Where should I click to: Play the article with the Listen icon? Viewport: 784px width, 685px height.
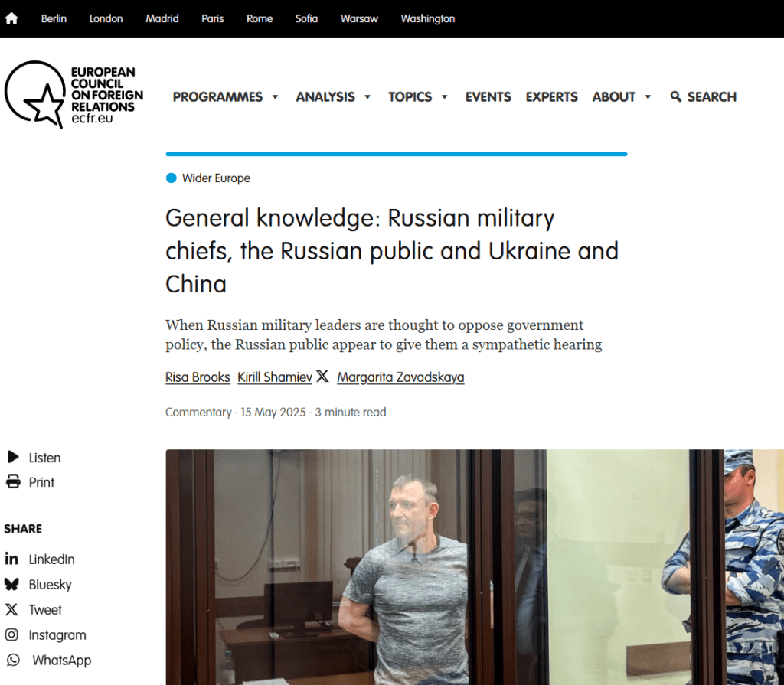click(x=13, y=457)
